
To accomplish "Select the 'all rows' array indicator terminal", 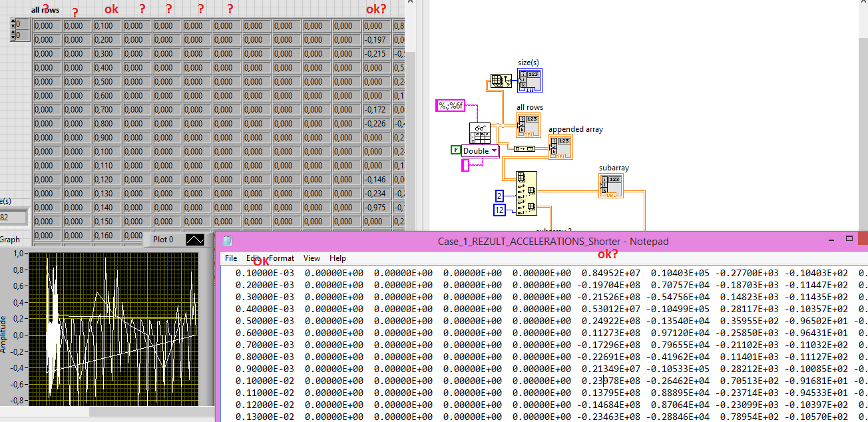I will [x=529, y=126].
